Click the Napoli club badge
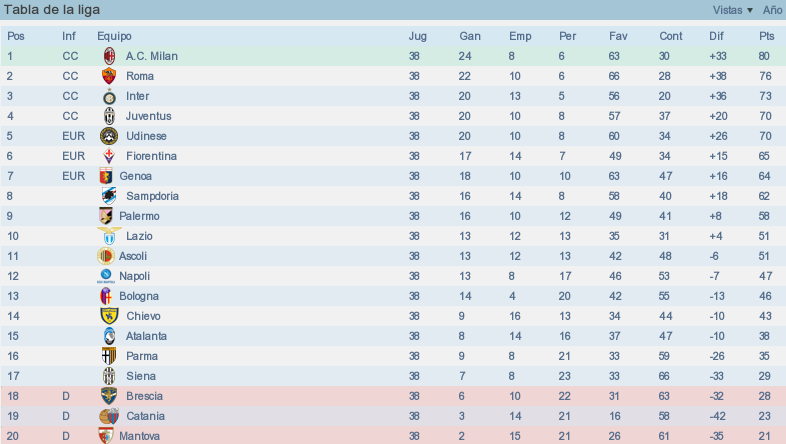 click(x=106, y=276)
